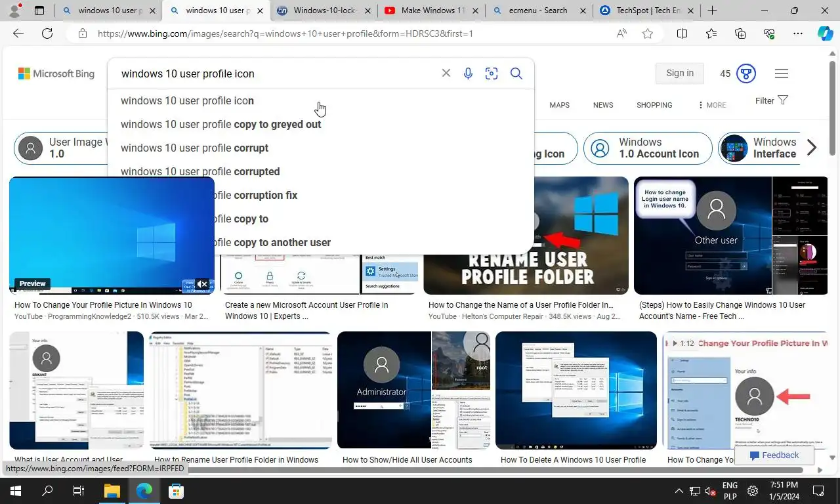Screen dimensions: 840x504
Task: Go to Microsoft Bing home logo
Action: coord(56,73)
